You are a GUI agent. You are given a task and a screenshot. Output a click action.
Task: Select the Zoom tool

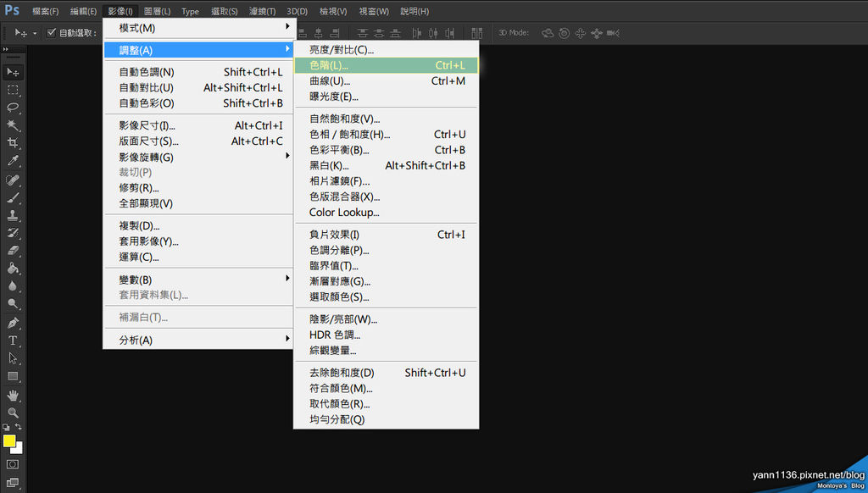(x=12, y=413)
